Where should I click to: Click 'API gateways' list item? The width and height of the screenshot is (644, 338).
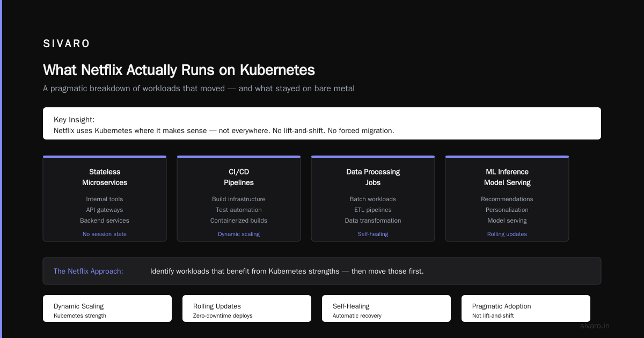pos(105,210)
